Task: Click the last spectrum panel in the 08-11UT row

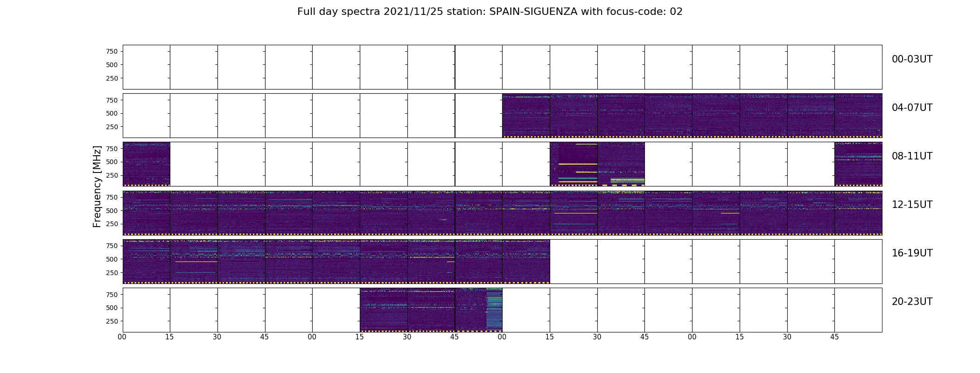Action: 858,164
